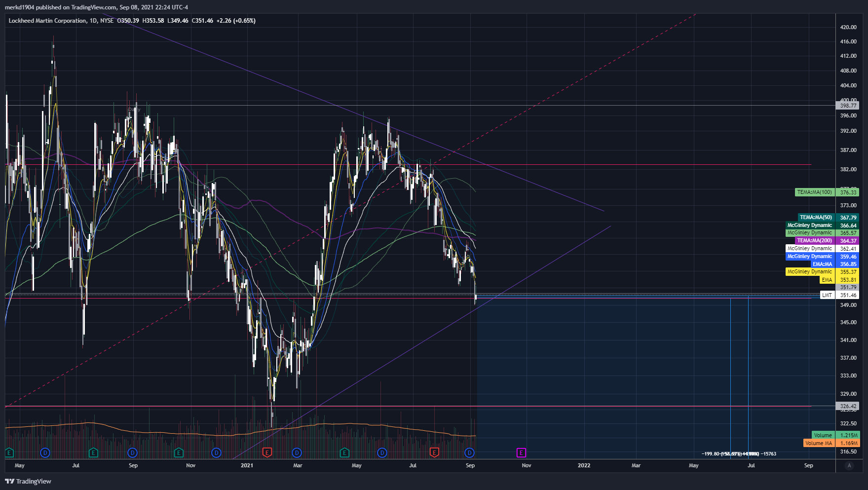The height and width of the screenshot is (490, 868).
Task: Select the yellow EMA 353.81 label
Action: [827, 280]
